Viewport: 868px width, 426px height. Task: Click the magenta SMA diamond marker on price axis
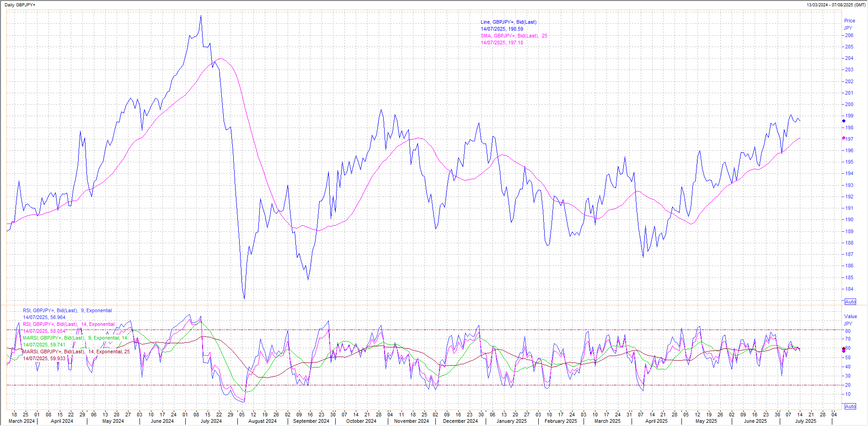tap(844, 138)
